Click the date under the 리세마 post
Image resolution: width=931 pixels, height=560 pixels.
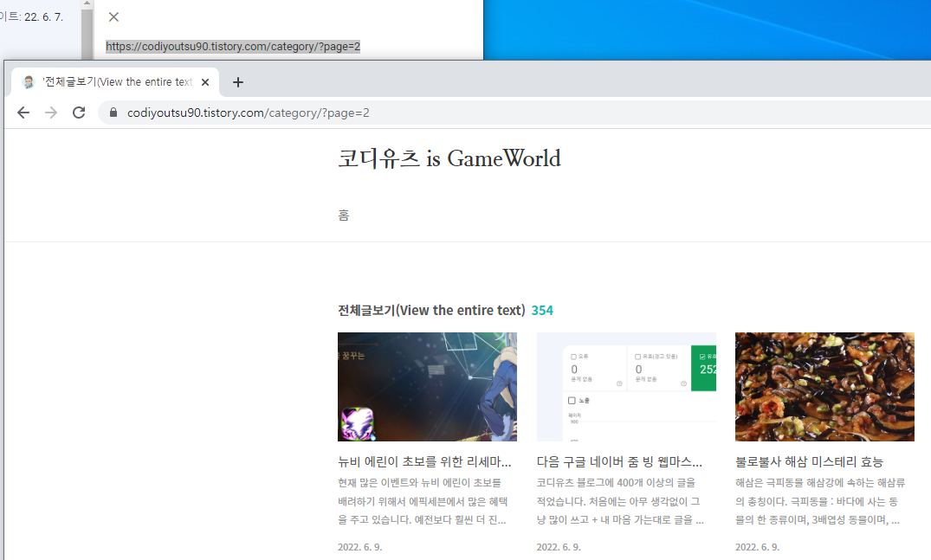coord(359,547)
